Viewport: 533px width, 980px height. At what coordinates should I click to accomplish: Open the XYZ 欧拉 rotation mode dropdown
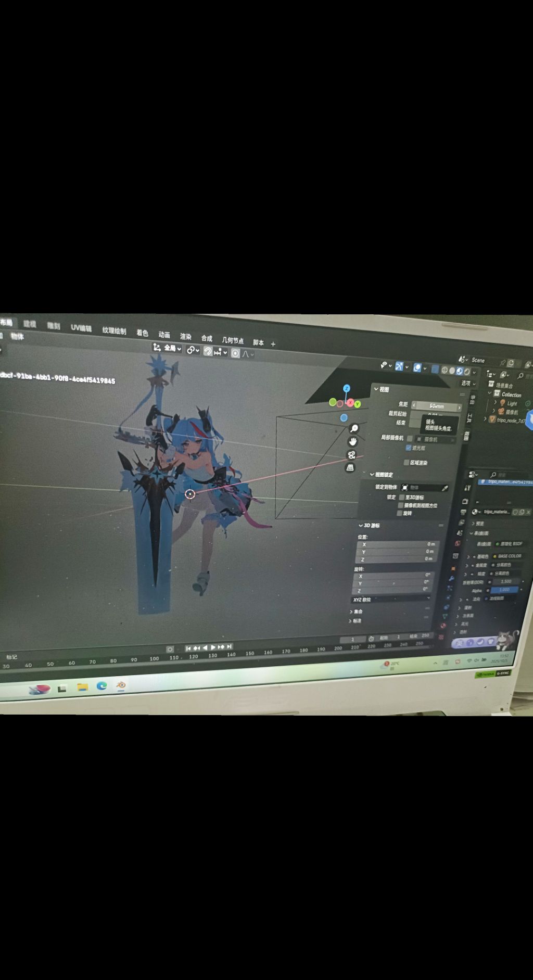coord(391,599)
